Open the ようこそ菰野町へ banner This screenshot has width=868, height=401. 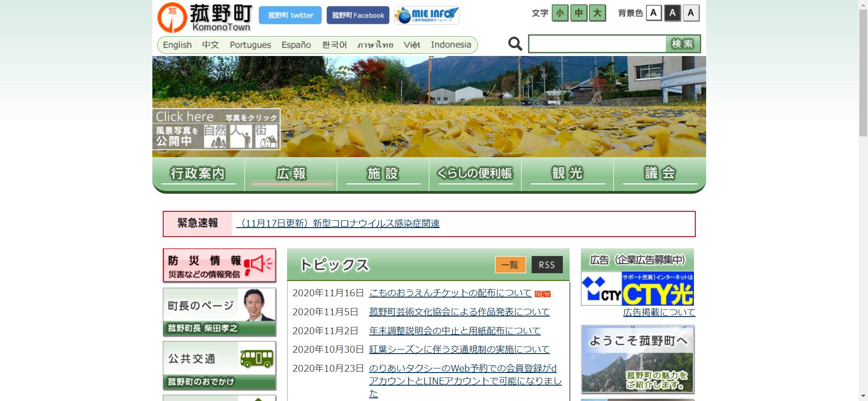637,359
